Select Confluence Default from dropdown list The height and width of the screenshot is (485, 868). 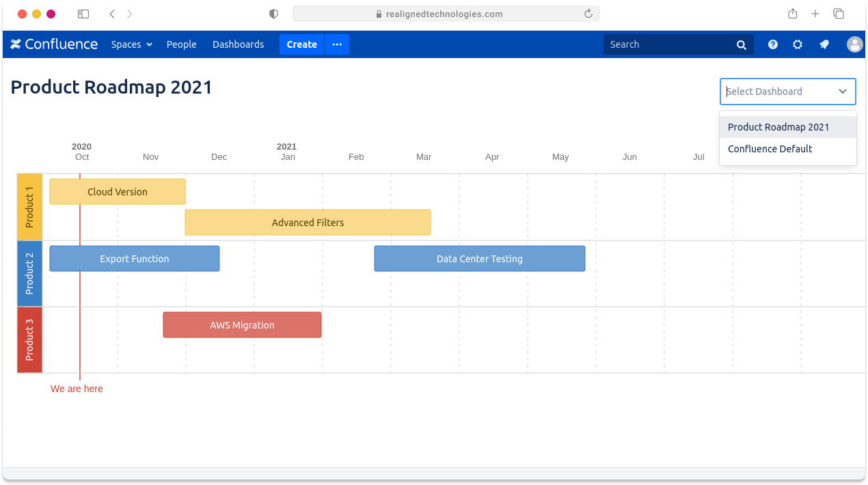point(770,148)
